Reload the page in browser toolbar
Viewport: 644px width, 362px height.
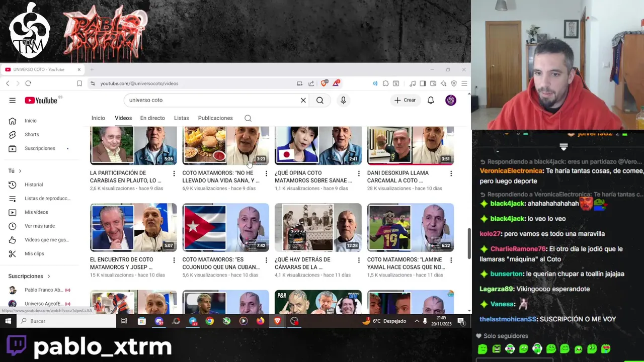pyautogui.click(x=28, y=83)
